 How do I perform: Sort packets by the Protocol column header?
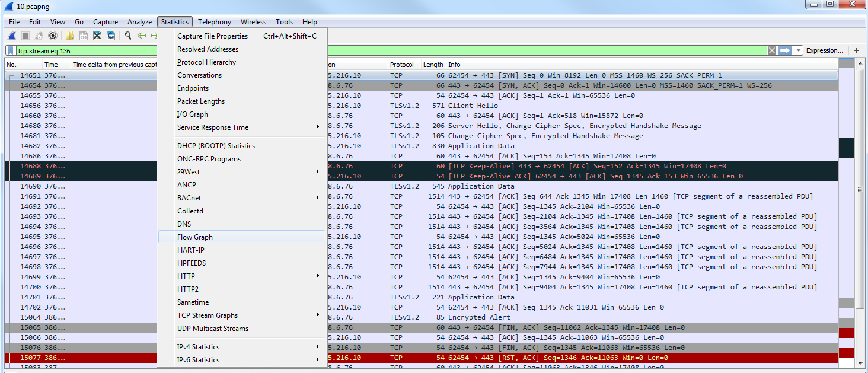tap(402, 65)
